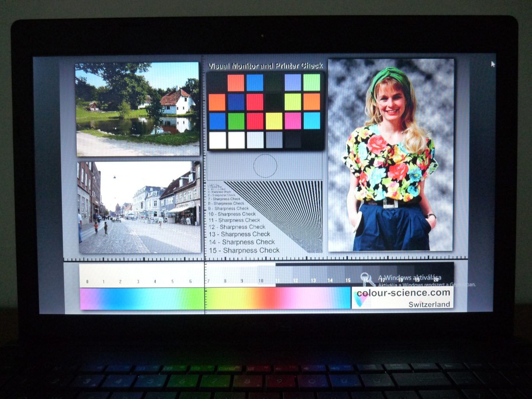Screen dimensions: 532x399
Task: Pick the periwinkle light-blue colour checker patch
Action: (293, 83)
